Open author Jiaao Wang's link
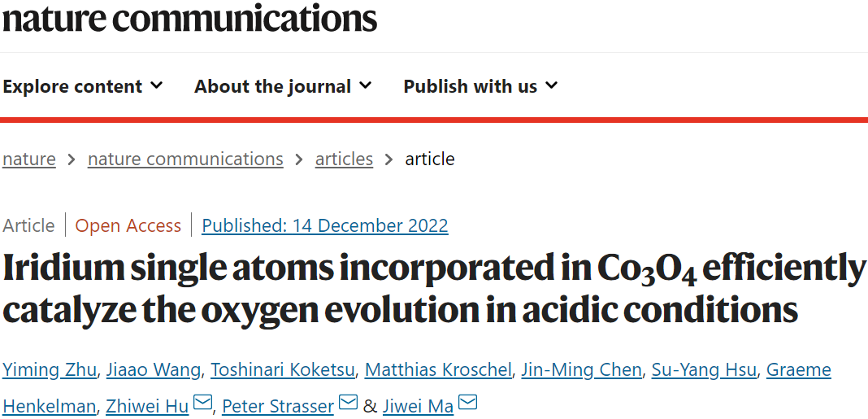This screenshot has height=419, width=868. (154, 369)
